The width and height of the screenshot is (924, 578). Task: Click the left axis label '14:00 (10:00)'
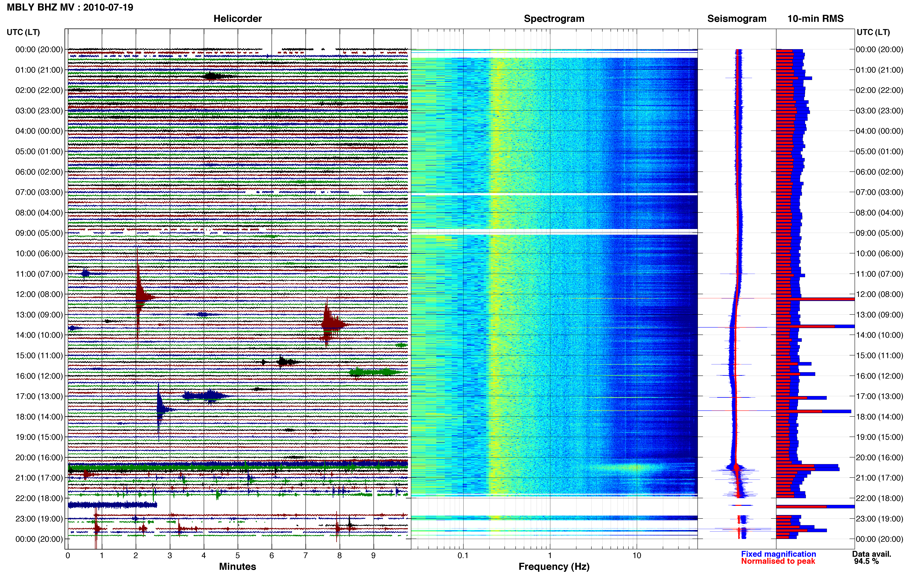tap(39, 335)
